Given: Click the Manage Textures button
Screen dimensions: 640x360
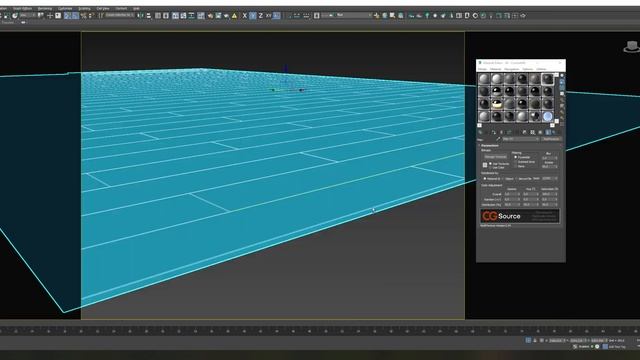Looking at the screenshot, I should [x=496, y=157].
